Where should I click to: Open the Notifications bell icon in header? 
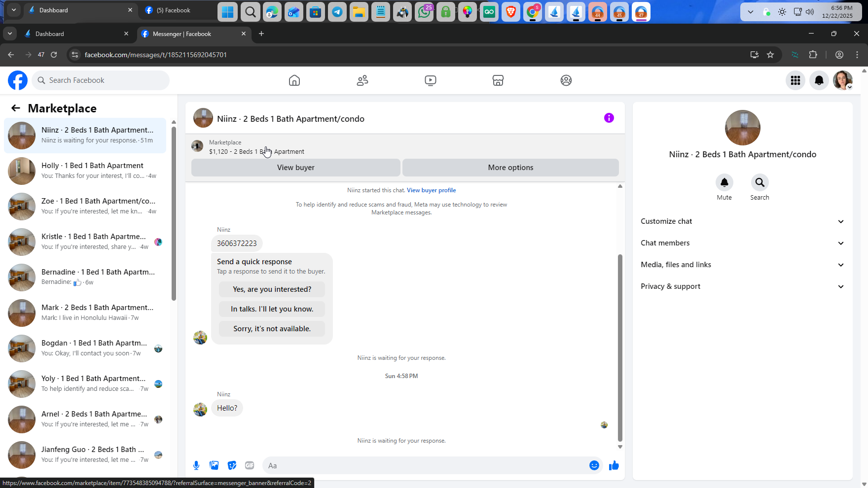click(819, 80)
